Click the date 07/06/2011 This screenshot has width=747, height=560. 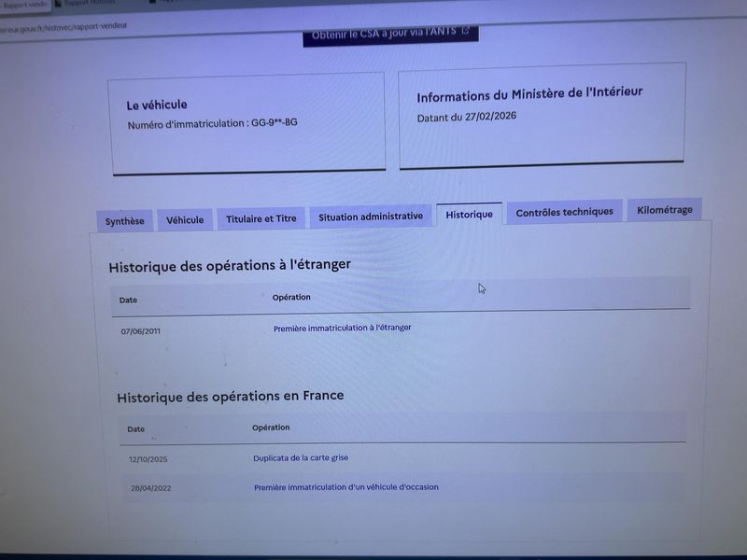[141, 331]
